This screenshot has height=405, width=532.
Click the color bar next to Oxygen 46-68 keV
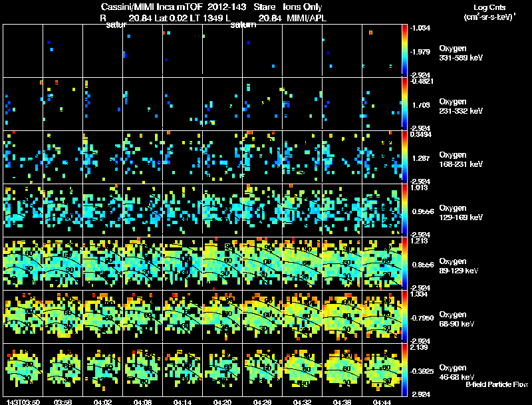tap(404, 370)
